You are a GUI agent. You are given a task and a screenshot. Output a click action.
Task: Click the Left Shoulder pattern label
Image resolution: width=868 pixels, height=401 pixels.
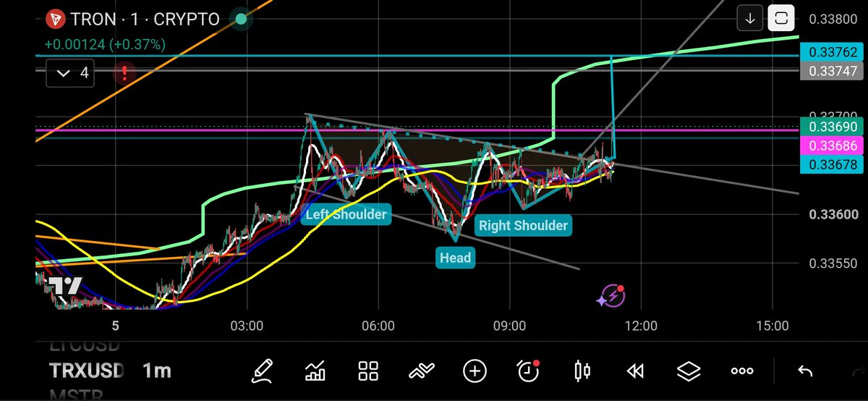pos(346,214)
